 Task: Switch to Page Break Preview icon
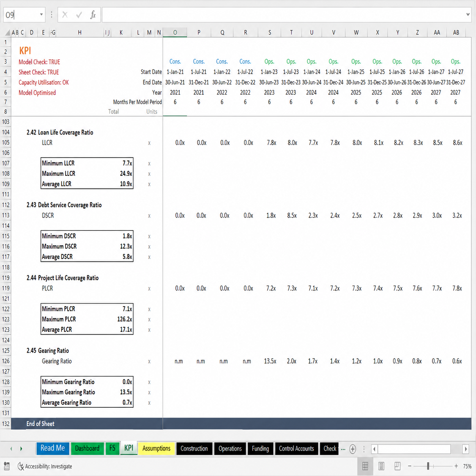397,466
